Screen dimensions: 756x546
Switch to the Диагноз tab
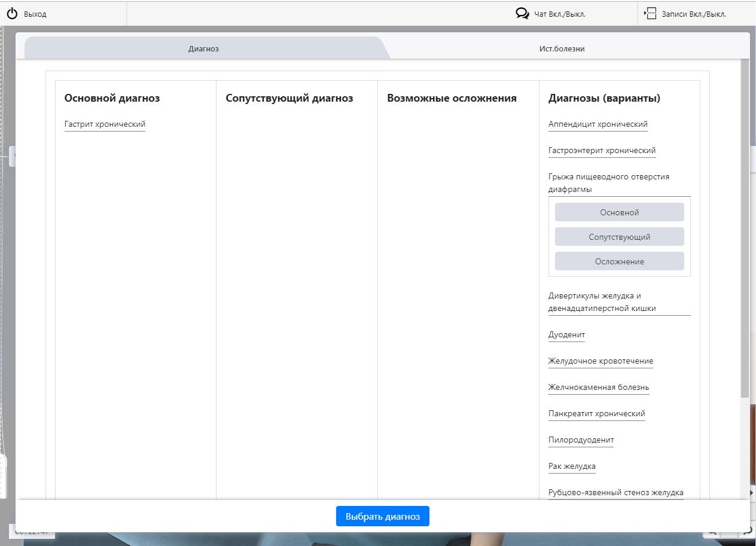pyautogui.click(x=203, y=48)
